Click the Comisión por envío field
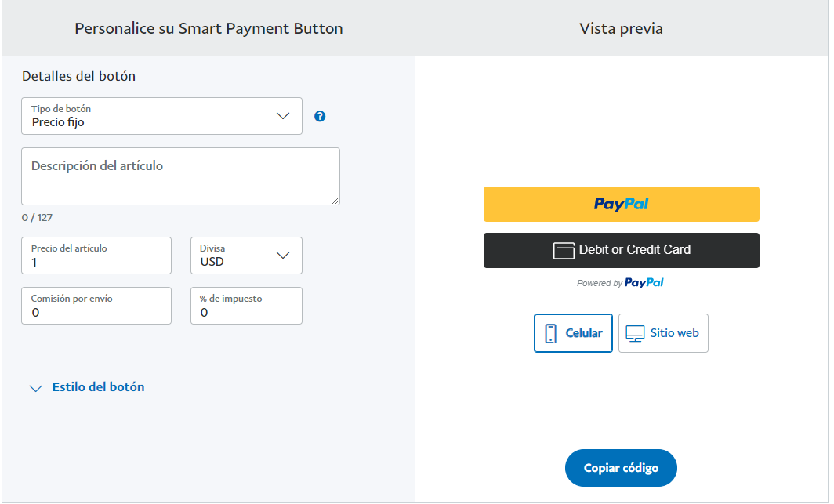This screenshot has width=834, height=504. (96, 306)
